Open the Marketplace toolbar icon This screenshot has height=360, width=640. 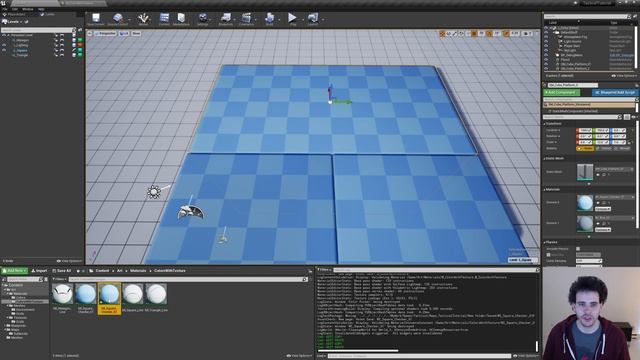(181, 18)
